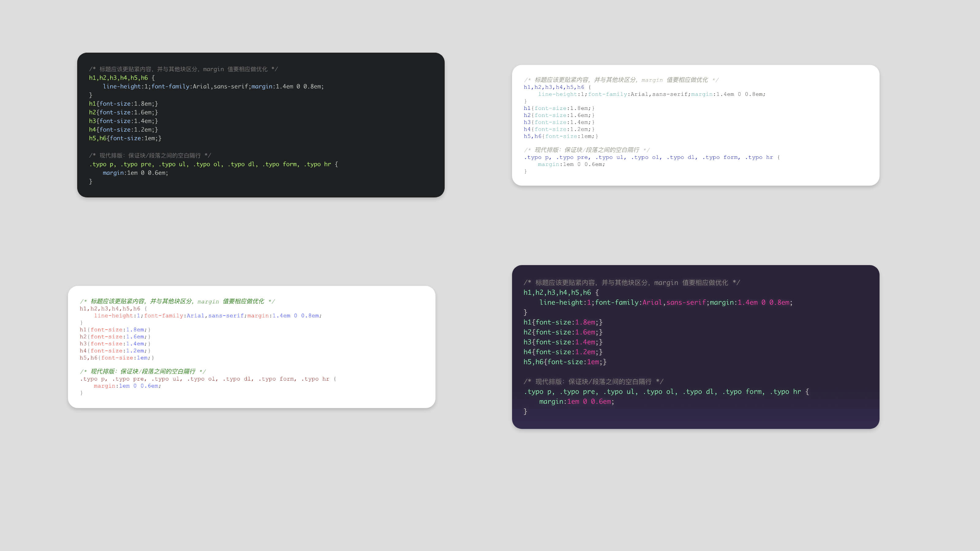
Task: Click the line-height line in the purple code block
Action: point(666,302)
